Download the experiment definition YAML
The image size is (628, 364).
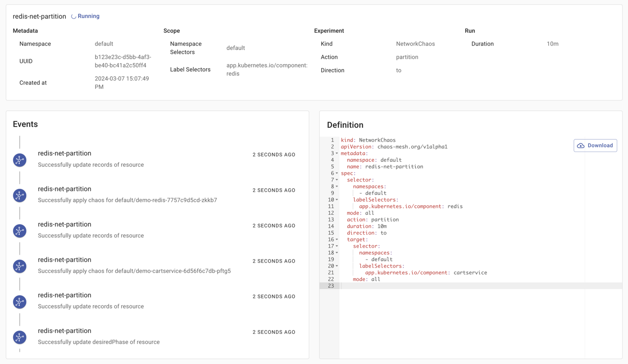tap(595, 146)
